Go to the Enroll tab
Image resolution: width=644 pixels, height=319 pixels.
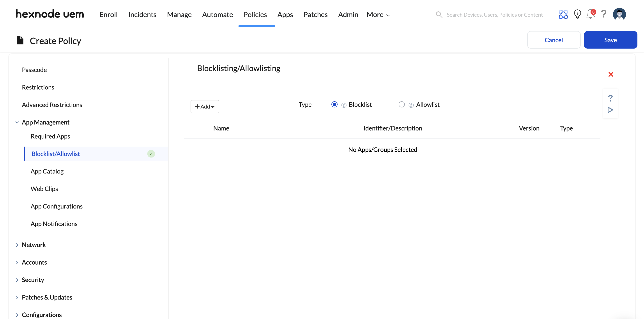(108, 15)
